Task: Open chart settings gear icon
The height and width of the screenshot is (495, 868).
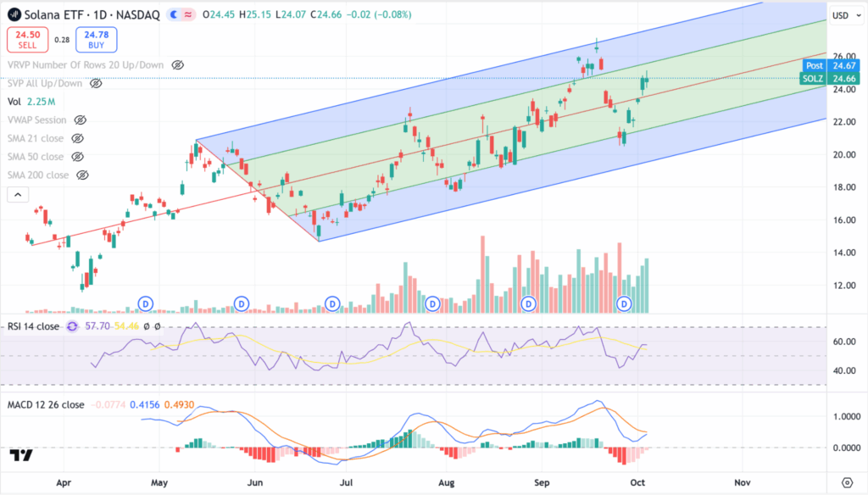Action: [x=847, y=482]
